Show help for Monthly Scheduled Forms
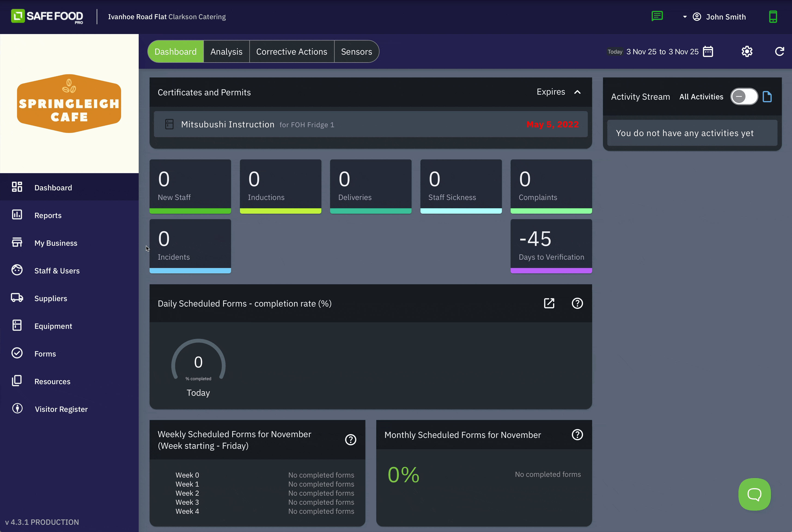The width and height of the screenshot is (792, 532). [577, 435]
